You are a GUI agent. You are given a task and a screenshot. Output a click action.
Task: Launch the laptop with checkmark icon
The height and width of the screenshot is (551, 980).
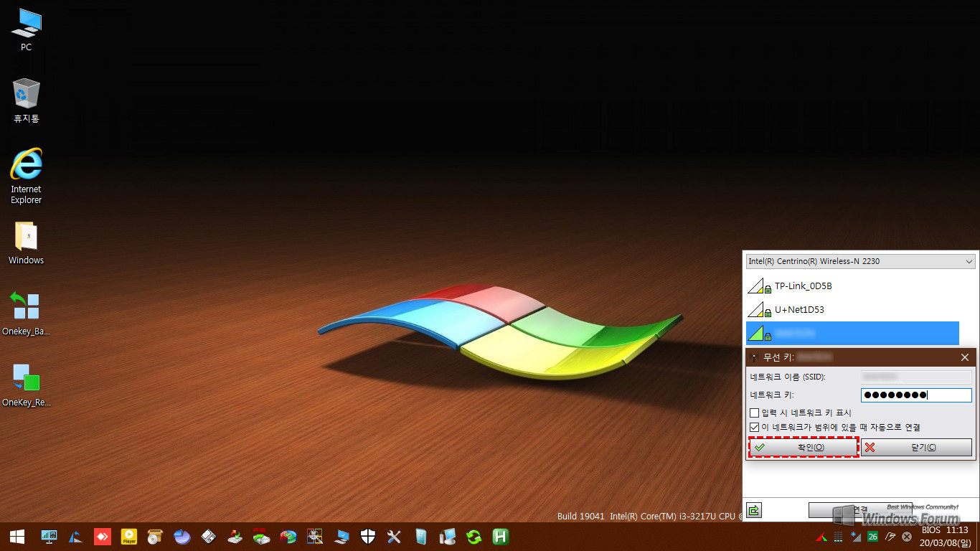341,536
